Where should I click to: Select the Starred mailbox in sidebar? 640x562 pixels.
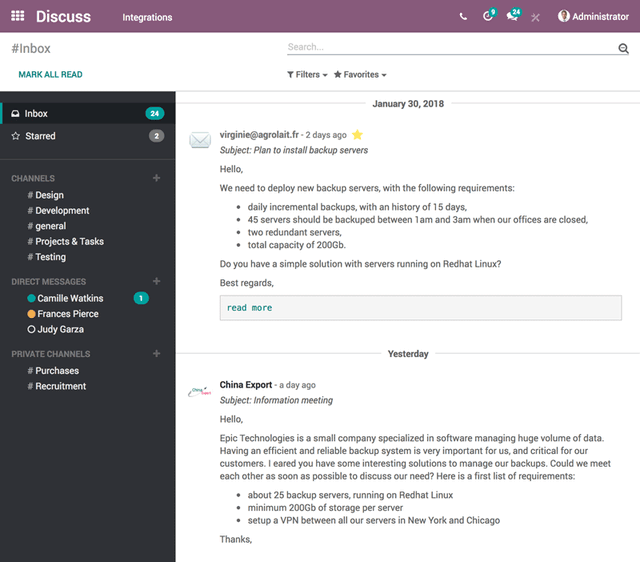[40, 136]
